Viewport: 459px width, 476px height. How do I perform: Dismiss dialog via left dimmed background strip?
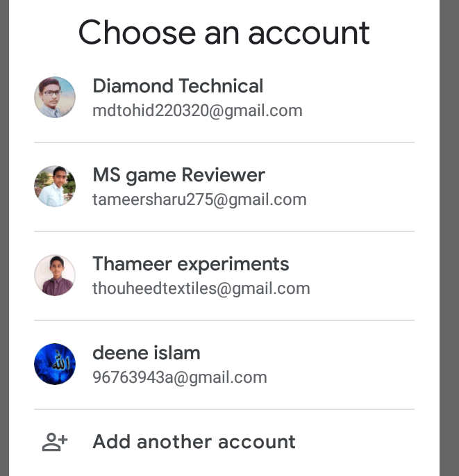pos(3,236)
